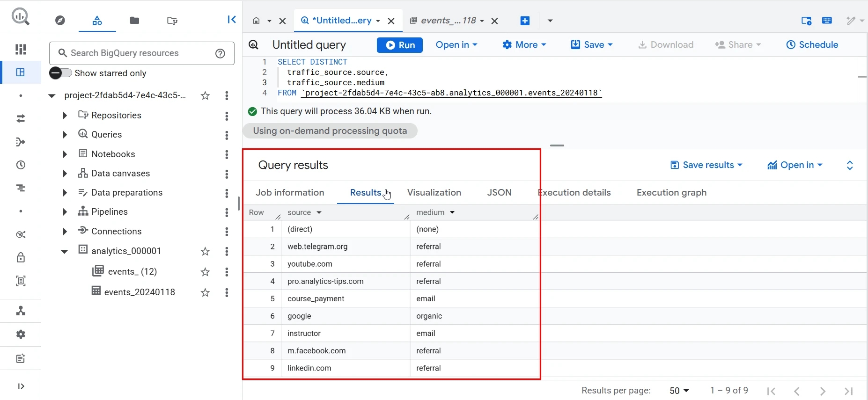Collapse the explorer panel with the arrow icon
The height and width of the screenshot is (400, 868).
232,20
